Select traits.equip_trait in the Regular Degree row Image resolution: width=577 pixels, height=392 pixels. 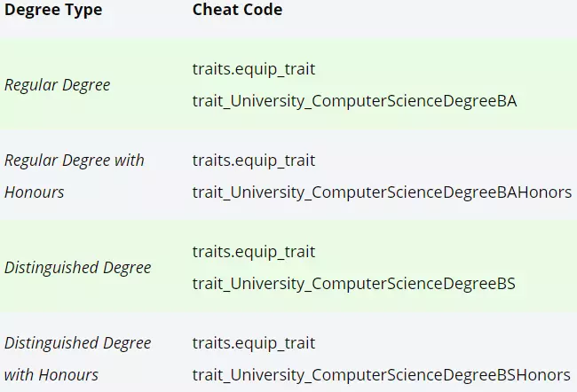[x=253, y=69]
